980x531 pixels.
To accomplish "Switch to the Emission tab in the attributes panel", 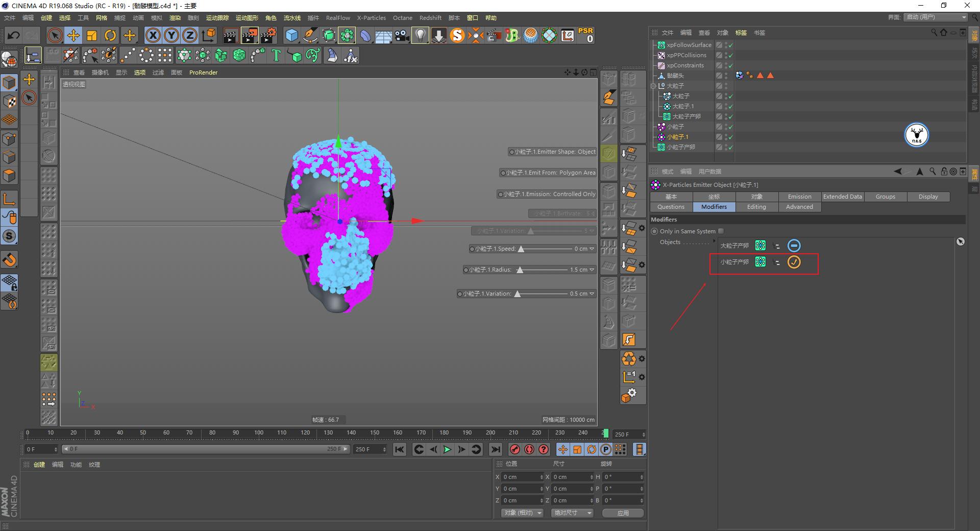I will click(799, 197).
